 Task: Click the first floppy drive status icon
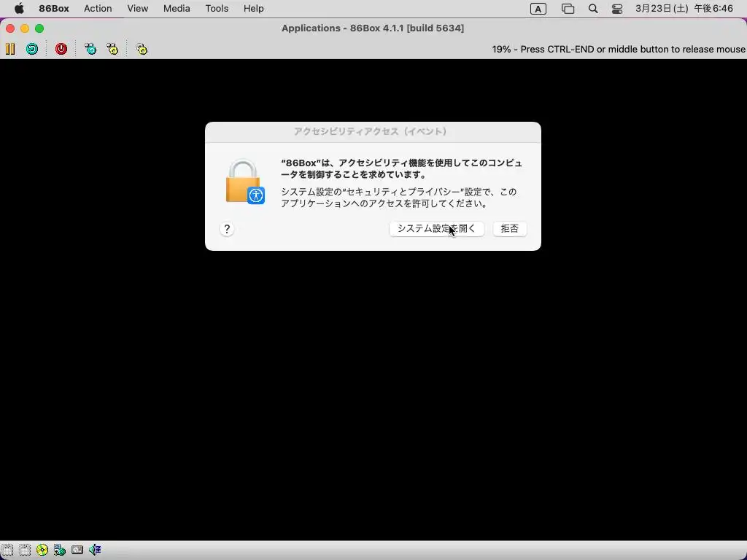coord(7,550)
